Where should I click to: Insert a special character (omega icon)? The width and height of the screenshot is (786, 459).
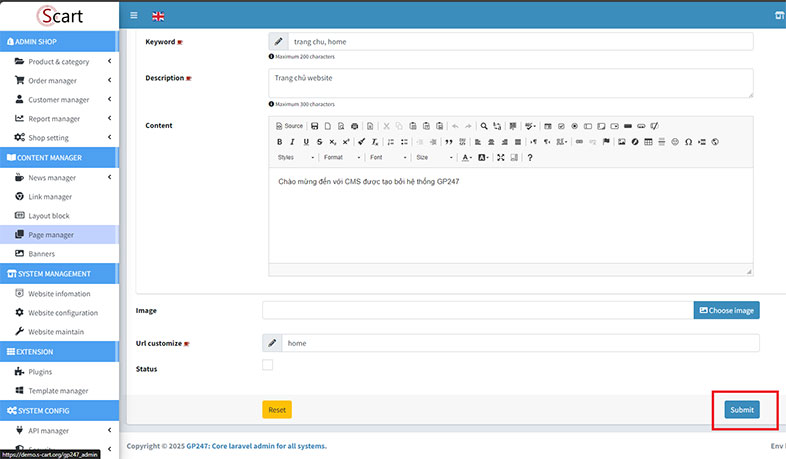coord(688,142)
